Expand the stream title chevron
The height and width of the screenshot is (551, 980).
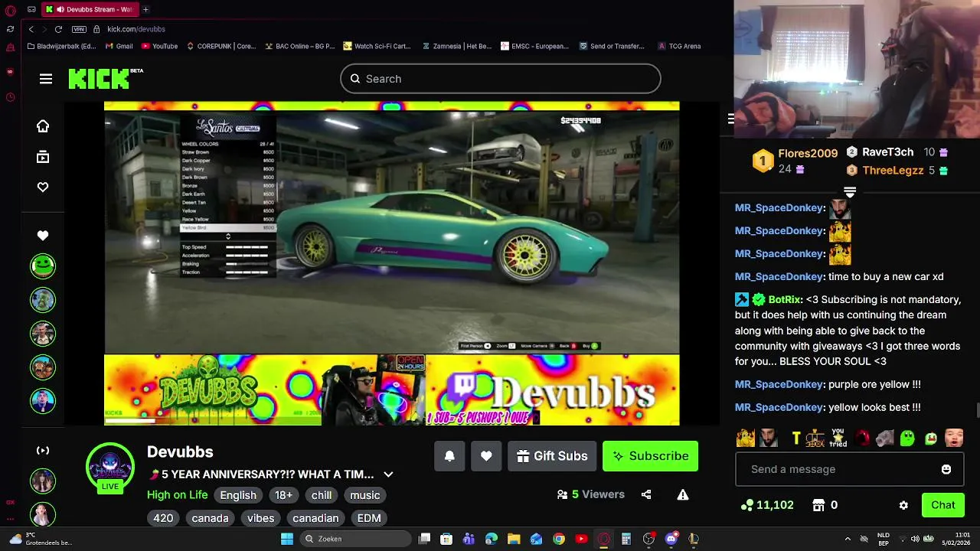tap(388, 474)
